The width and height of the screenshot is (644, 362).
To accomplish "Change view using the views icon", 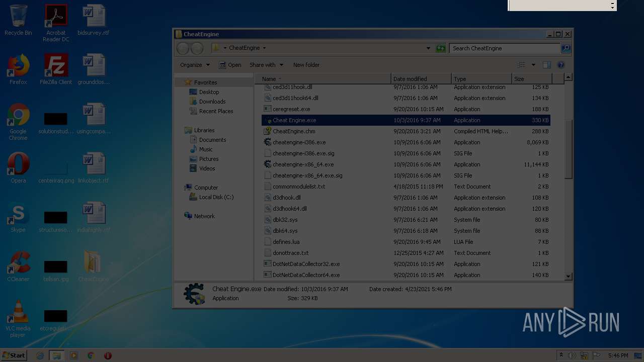I will [x=521, y=65].
